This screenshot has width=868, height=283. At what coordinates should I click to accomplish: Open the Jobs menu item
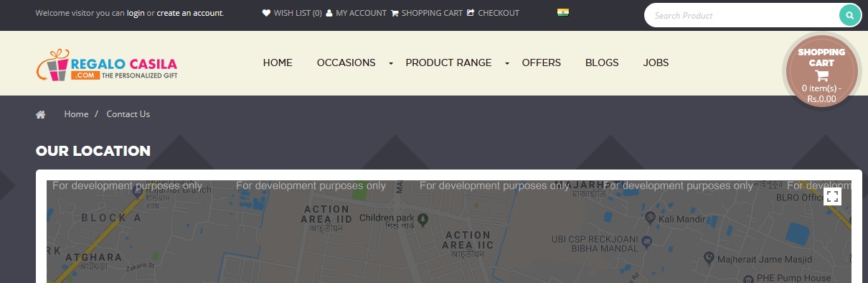(x=656, y=62)
